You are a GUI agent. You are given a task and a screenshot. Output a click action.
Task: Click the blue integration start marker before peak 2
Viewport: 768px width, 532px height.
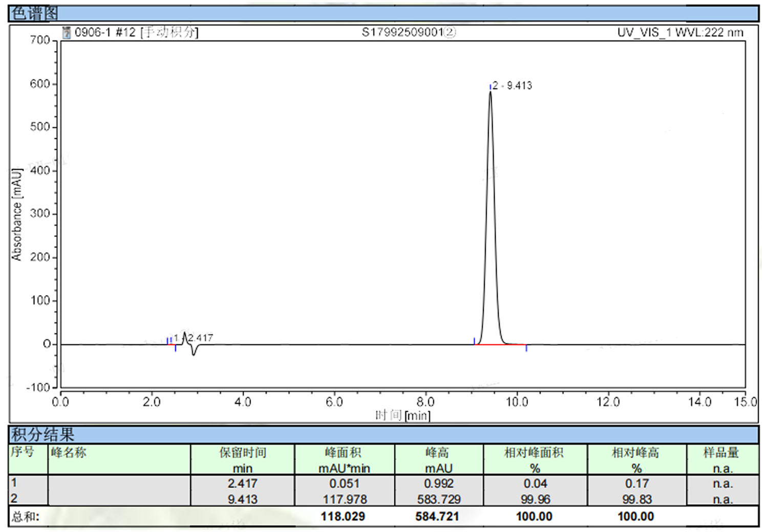(474, 341)
